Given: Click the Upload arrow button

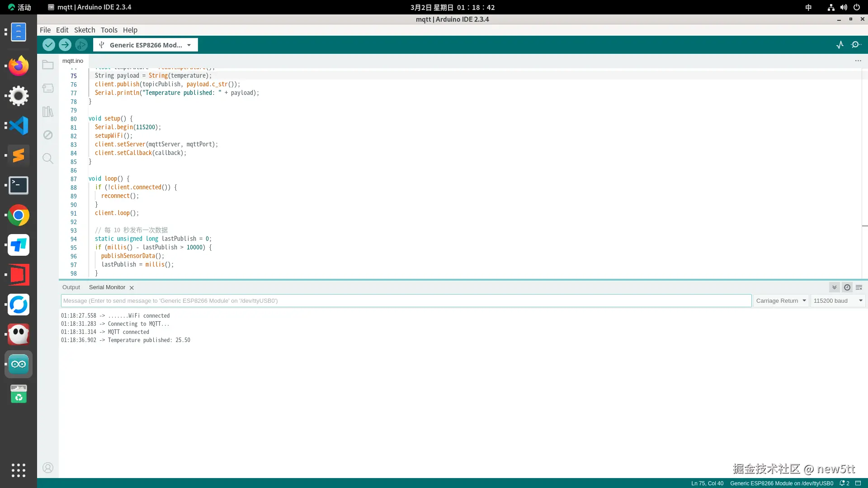Looking at the screenshot, I should coord(65,45).
